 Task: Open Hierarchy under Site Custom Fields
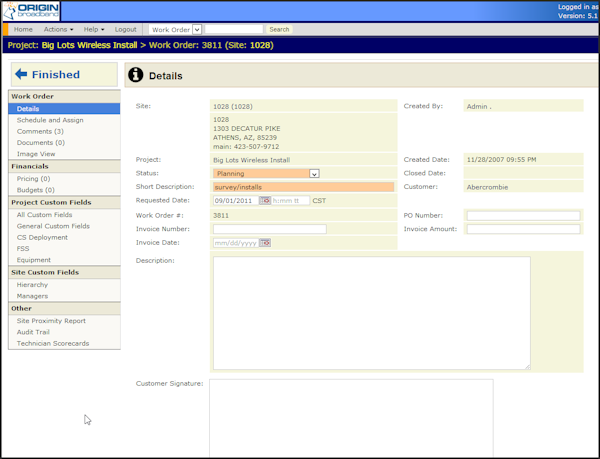(32, 285)
